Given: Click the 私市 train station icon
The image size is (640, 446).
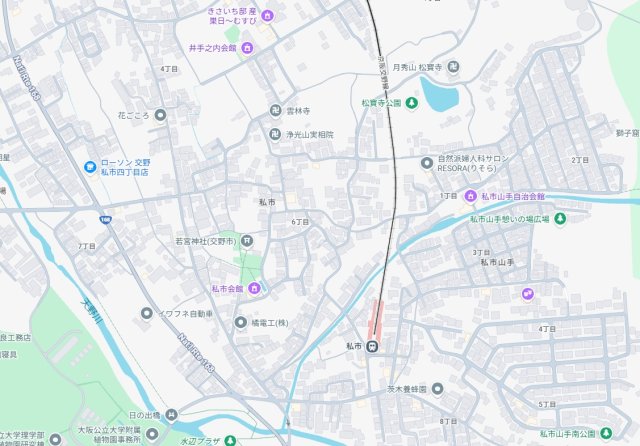Looking at the screenshot, I should pyautogui.click(x=372, y=347).
